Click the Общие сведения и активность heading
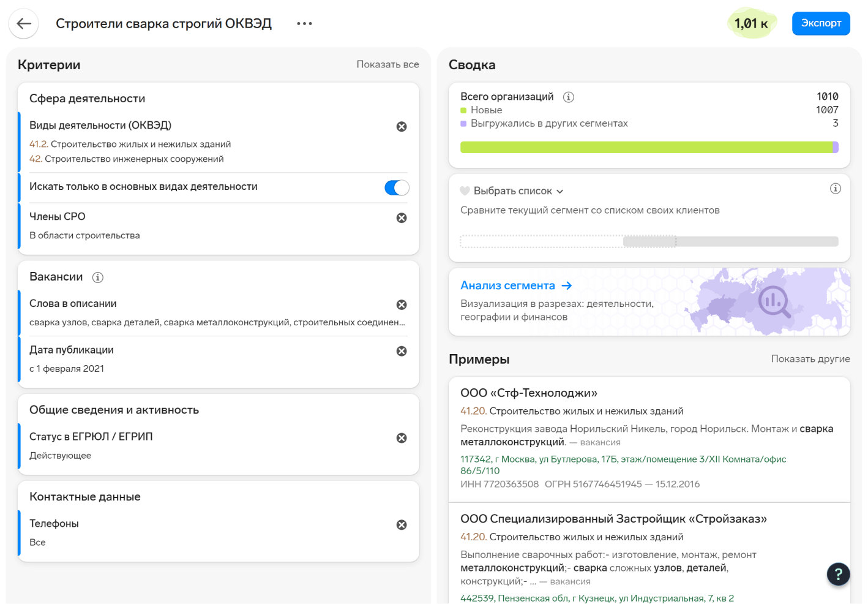Image resolution: width=868 pixels, height=604 pixels. (x=114, y=410)
